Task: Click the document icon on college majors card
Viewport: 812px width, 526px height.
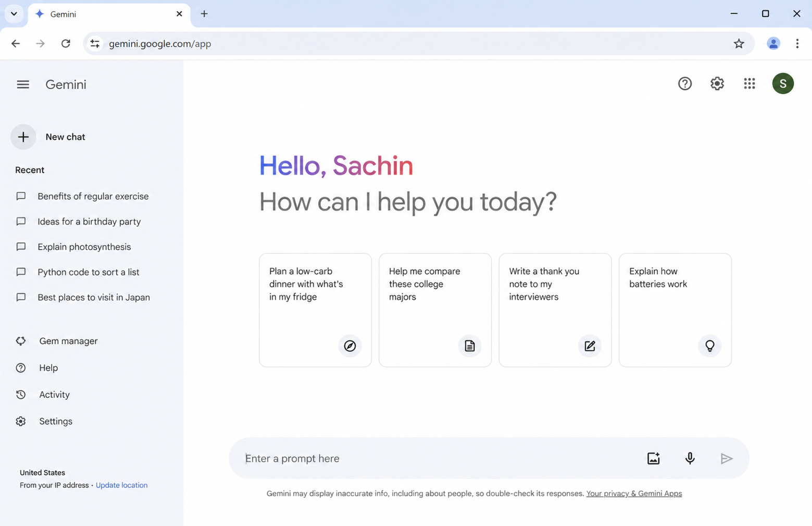Action: [x=470, y=346]
